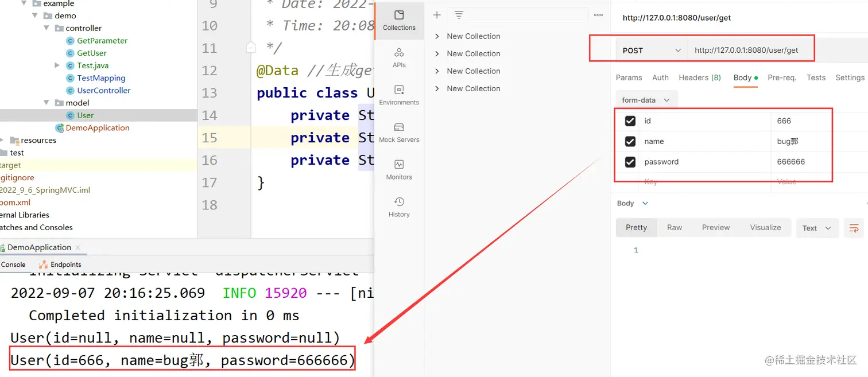This screenshot has height=377, width=868.
Task: Click the fold marker on line 11
Action: click(x=250, y=48)
